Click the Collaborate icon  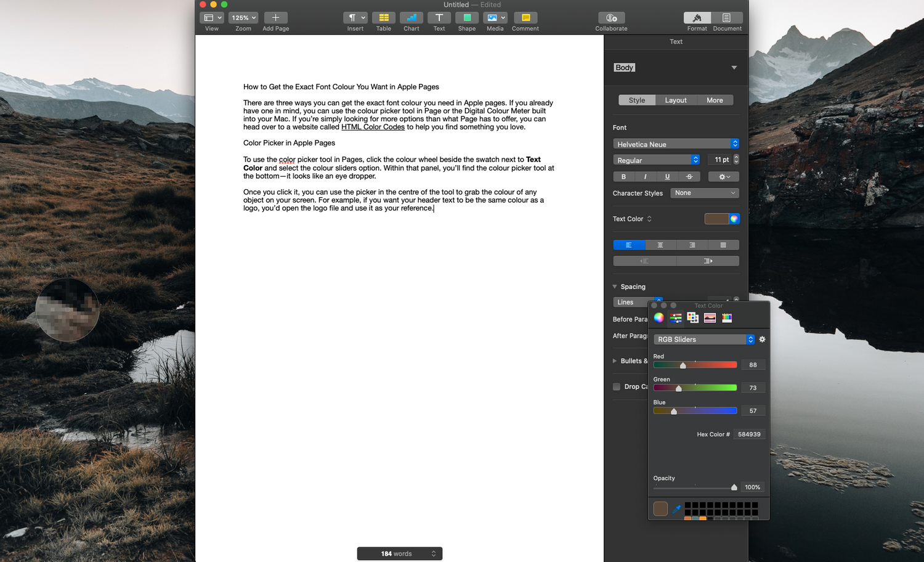pos(611,18)
